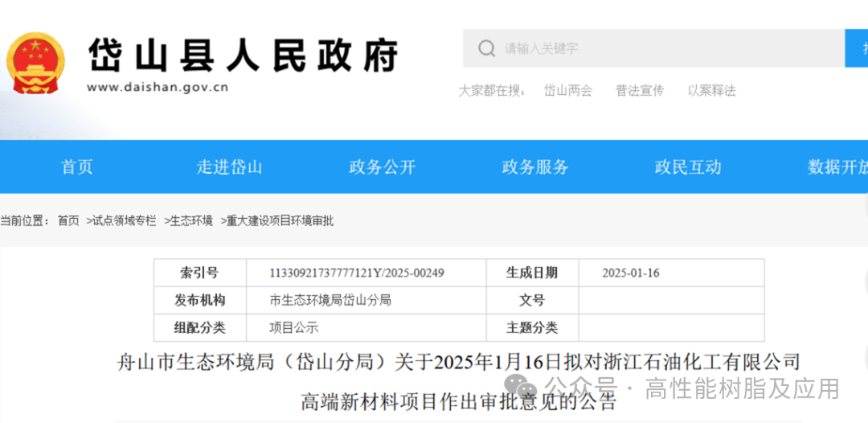This screenshot has width=868, height=423.
Task: Click the blue search button
Action: point(857,48)
